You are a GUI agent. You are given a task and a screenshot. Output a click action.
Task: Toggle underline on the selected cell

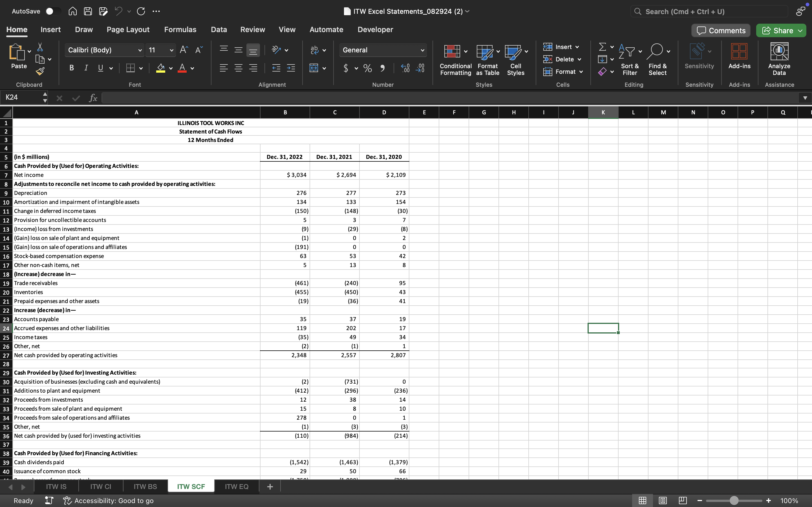point(101,68)
